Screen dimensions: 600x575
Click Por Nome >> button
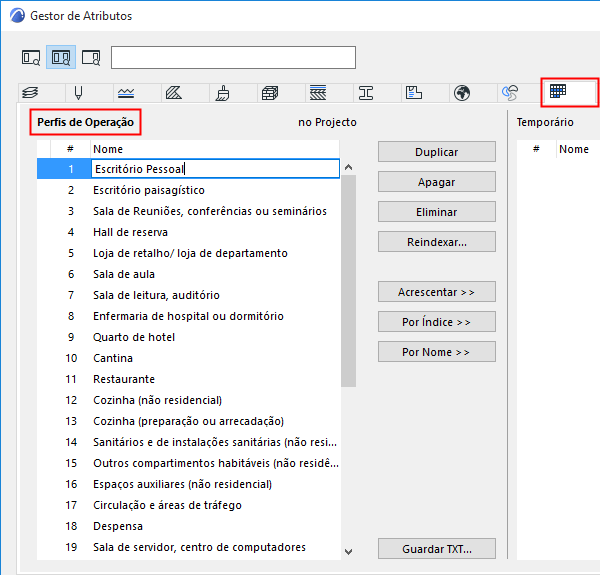pos(437,352)
